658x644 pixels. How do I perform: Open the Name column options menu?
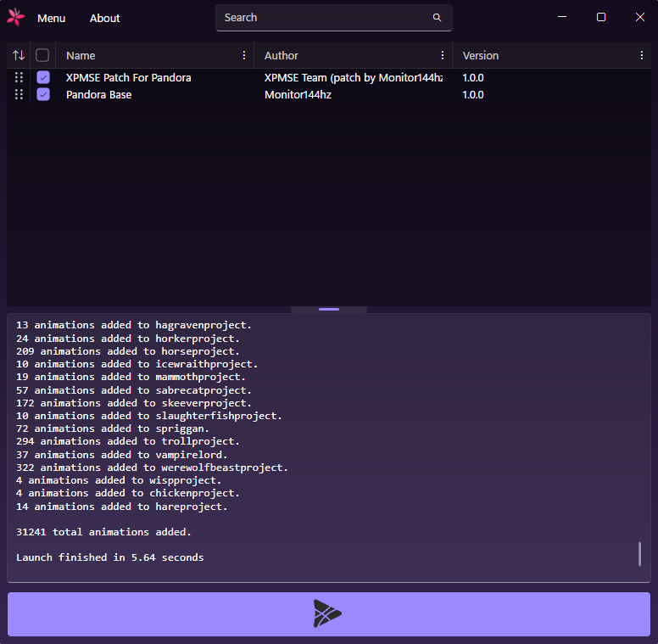point(244,55)
